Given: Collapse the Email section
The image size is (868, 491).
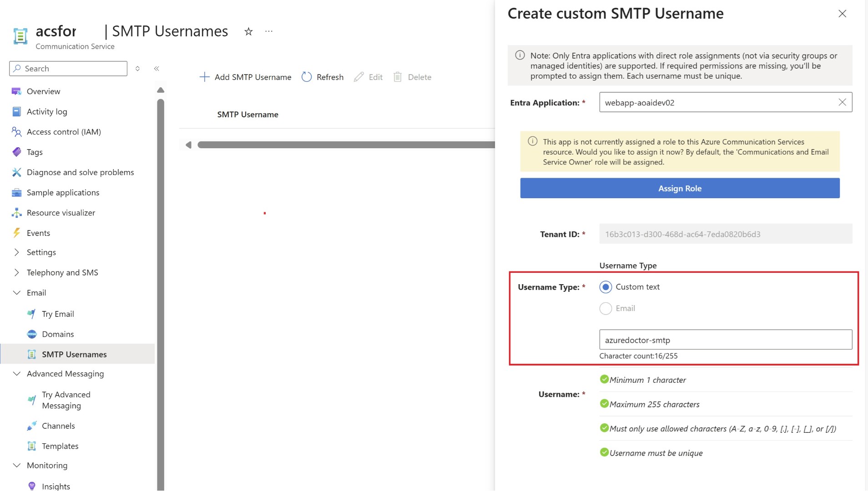Looking at the screenshot, I should pyautogui.click(x=17, y=293).
